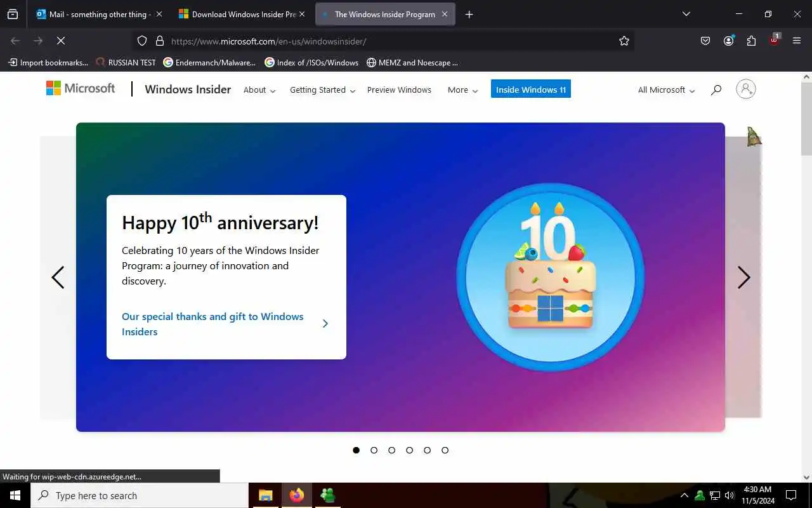Click the forward navigation arrow
This screenshot has height=508, width=812.
click(38, 41)
